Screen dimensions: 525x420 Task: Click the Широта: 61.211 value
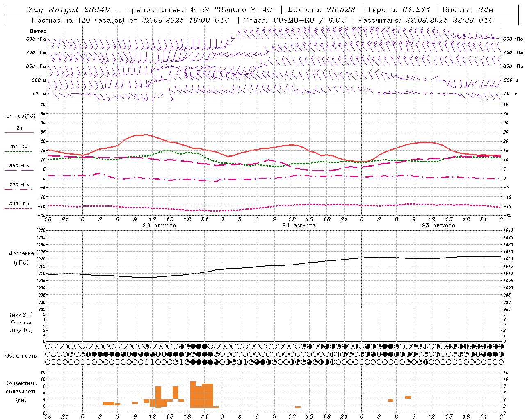(398, 10)
